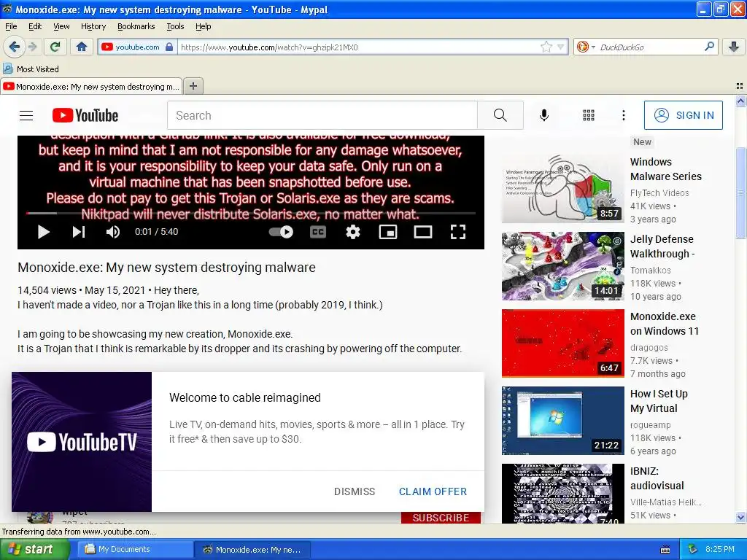Skip to the next video

coord(79,232)
